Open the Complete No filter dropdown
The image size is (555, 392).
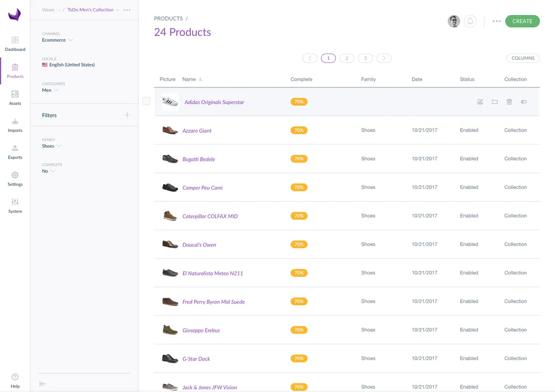tap(49, 171)
